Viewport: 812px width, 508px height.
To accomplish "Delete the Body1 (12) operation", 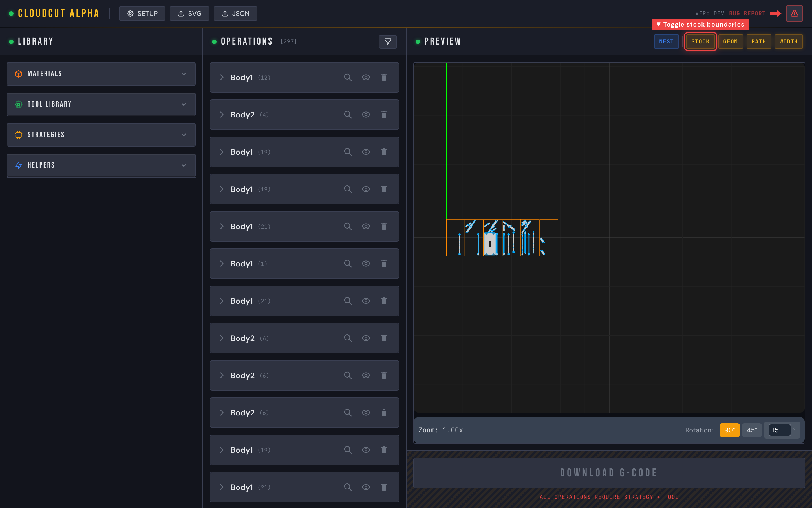I will pos(384,77).
